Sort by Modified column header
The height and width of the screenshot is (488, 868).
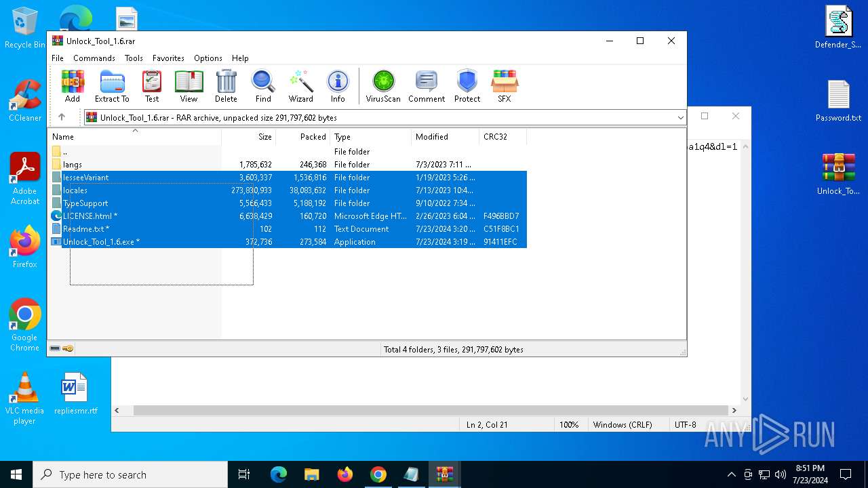[445, 136]
